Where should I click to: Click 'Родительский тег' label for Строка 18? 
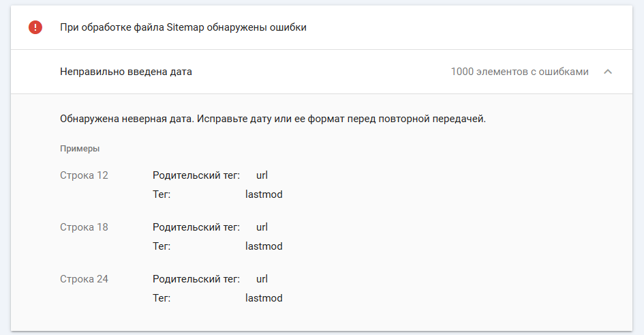[196, 227]
